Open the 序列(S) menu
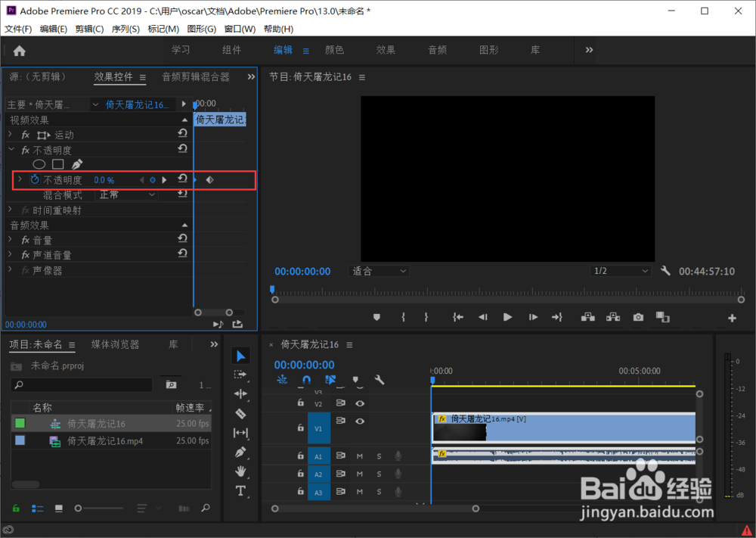 (x=125, y=29)
